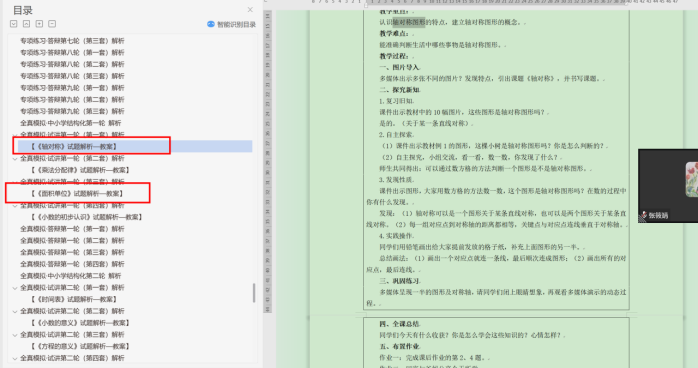This screenshot has height=368, width=698.
Task: Go to 【《时间表》试题解析—教案】 heading
Action: tap(74, 299)
